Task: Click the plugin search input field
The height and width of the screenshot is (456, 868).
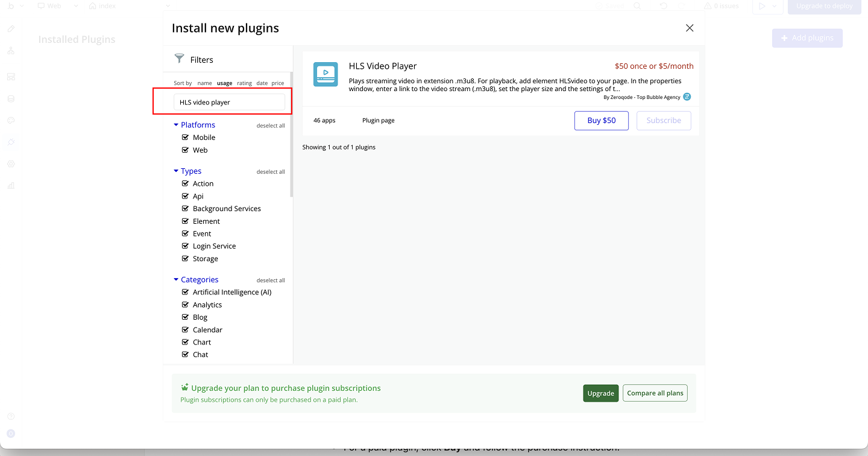Action: point(229,102)
